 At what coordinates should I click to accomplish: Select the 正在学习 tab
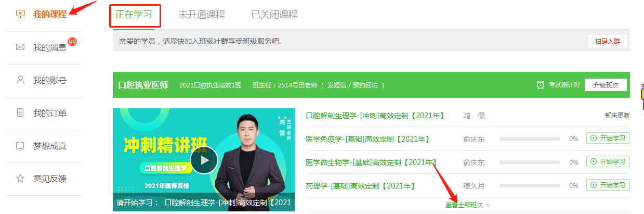tap(134, 15)
